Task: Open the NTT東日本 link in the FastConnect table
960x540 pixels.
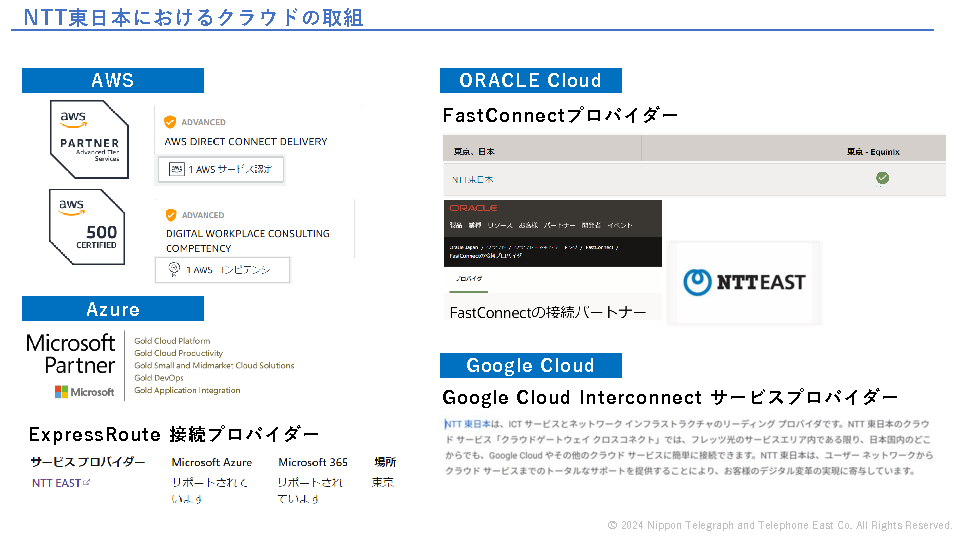Action: [473, 180]
